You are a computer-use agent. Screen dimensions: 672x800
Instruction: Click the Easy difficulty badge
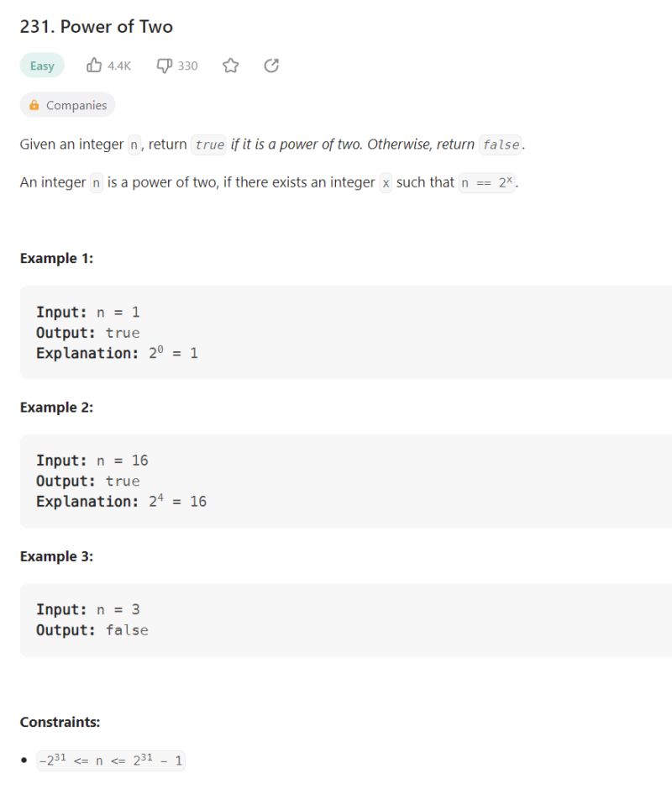[x=42, y=66]
